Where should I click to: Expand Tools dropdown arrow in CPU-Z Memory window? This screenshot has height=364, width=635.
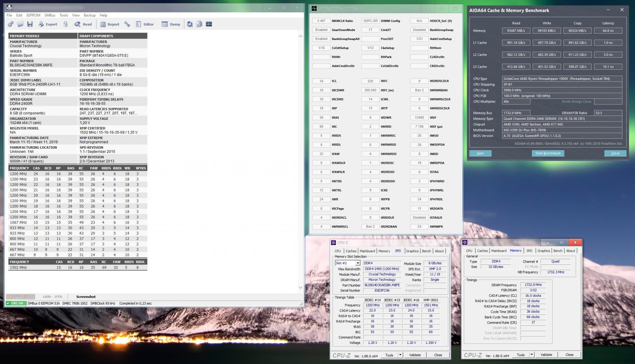pos(532,355)
